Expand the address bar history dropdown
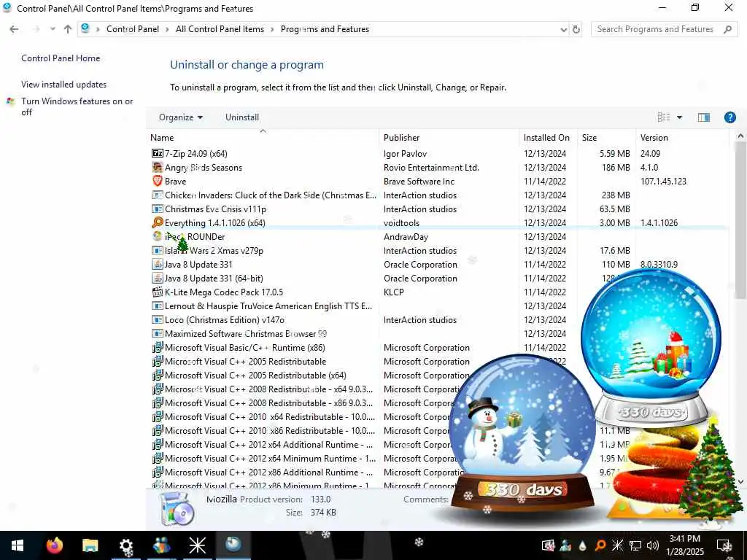The width and height of the screenshot is (747, 560). pos(564,29)
